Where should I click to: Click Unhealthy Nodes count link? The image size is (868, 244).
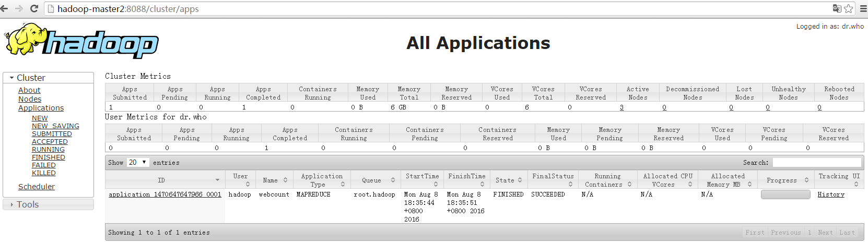[x=768, y=107]
